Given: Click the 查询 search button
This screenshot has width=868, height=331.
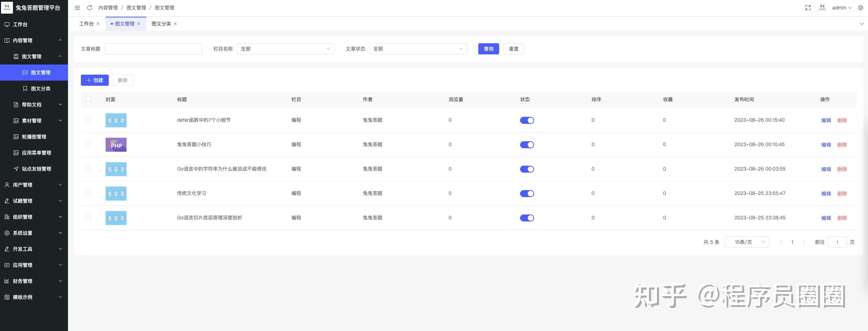Looking at the screenshot, I should pyautogui.click(x=488, y=49).
